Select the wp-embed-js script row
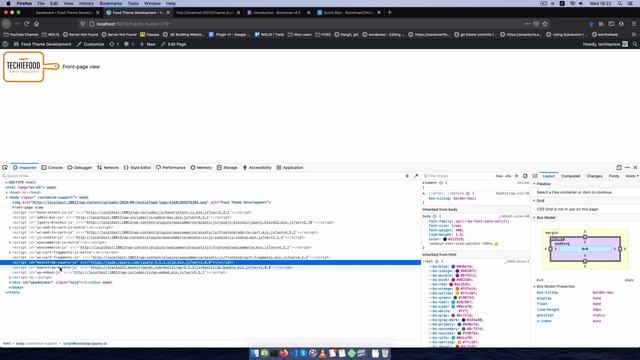This screenshot has width=640, height=360. (x=210, y=272)
